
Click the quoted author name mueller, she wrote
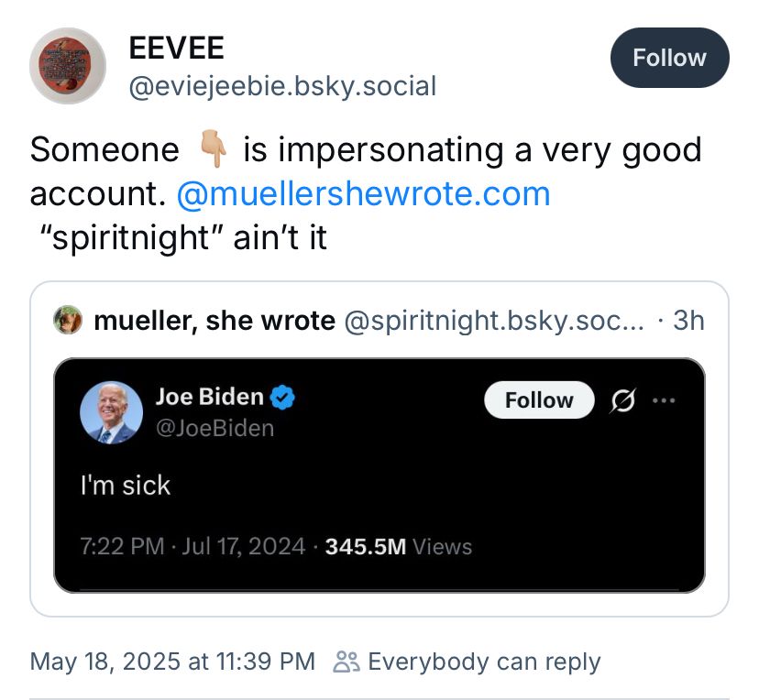[214, 321]
